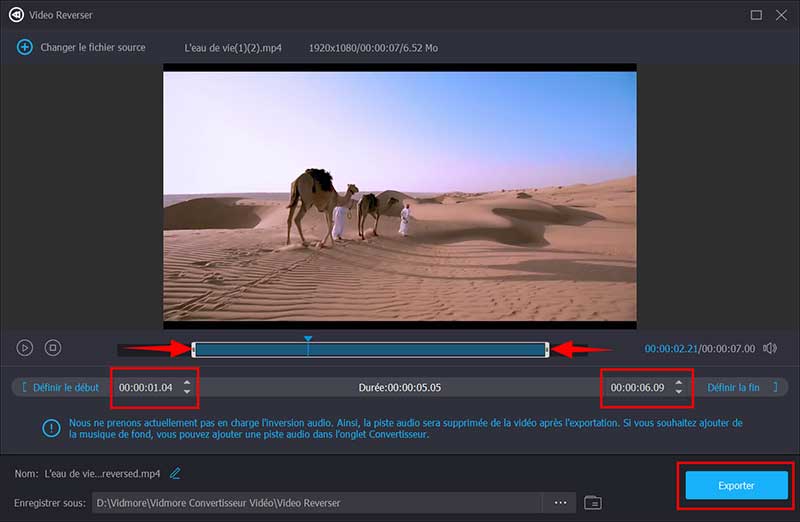Viewport: 800px width, 522px height.
Task: Click the right trim handle on timeline
Action: pos(547,350)
